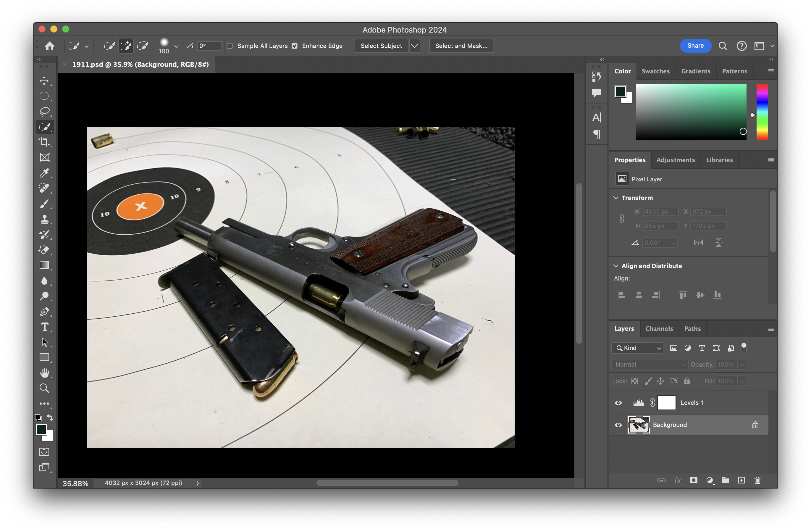Collapse the Transform section

616,198
